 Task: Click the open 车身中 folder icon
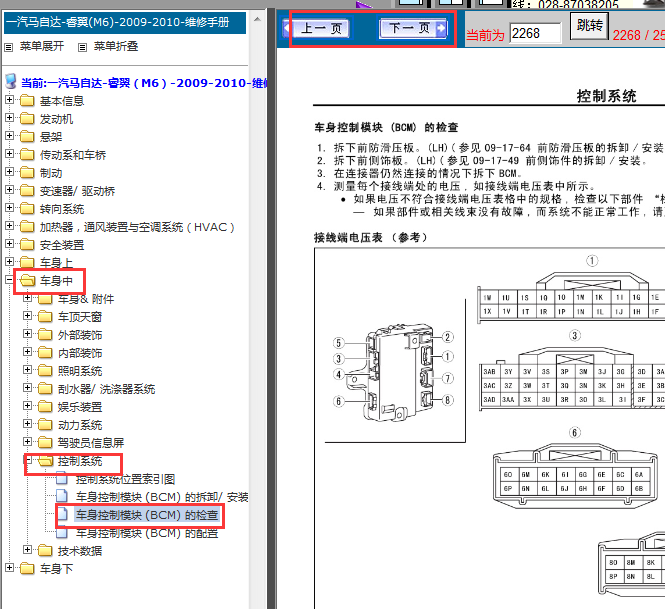point(28,280)
